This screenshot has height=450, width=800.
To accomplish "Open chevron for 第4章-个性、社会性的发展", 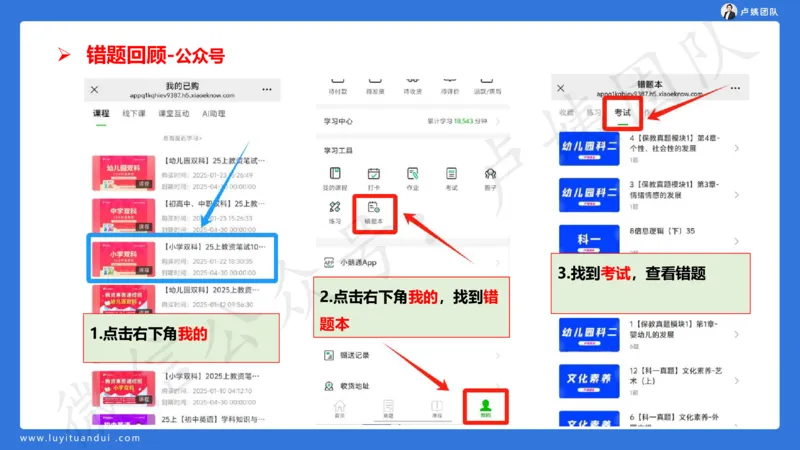I will (736, 148).
